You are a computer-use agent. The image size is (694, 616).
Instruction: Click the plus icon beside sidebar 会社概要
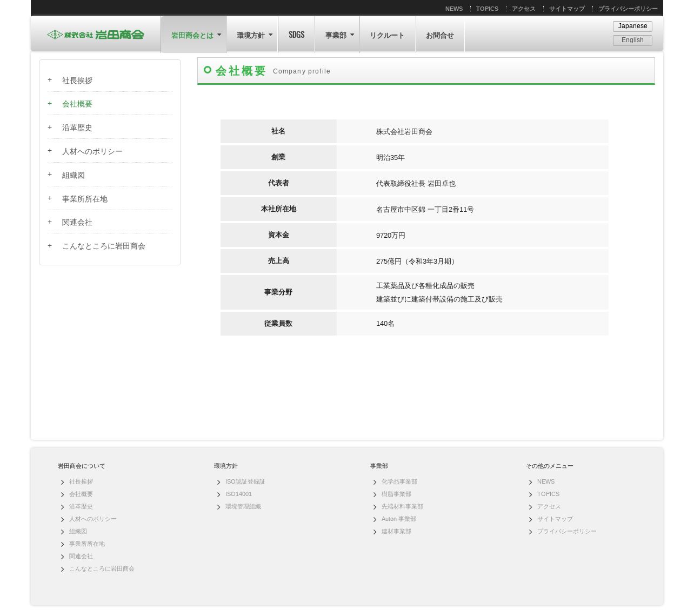[x=50, y=104]
